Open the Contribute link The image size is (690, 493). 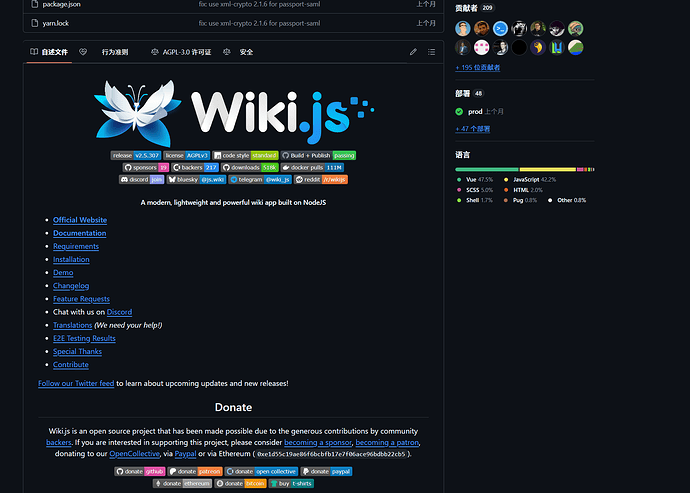[71, 364]
